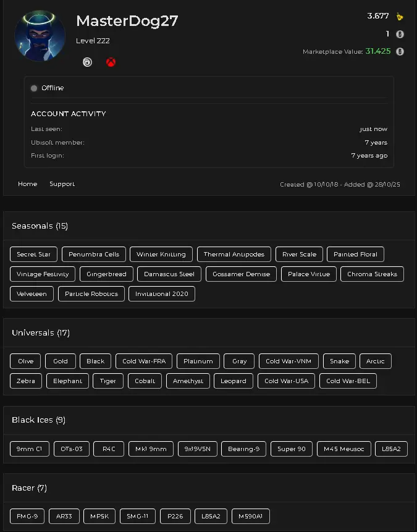Click the Thermal Antipodes tag
This screenshot has height=532, width=417.
tap(234, 254)
